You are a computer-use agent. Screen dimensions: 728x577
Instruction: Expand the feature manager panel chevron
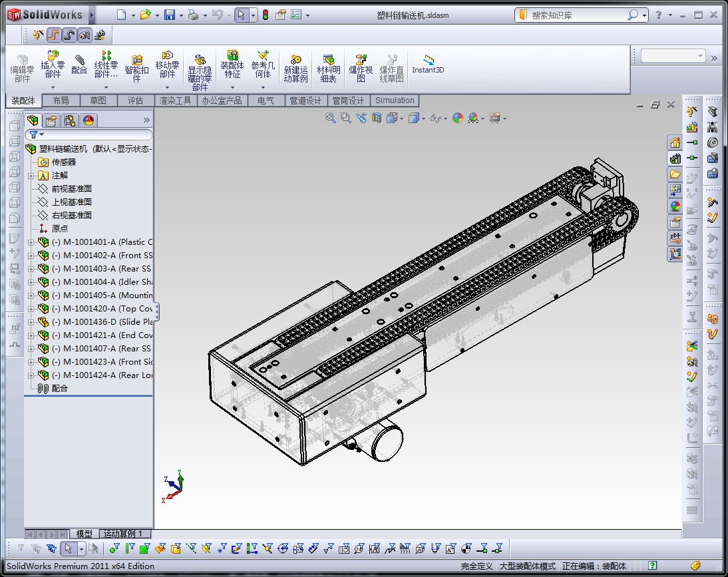(x=146, y=120)
